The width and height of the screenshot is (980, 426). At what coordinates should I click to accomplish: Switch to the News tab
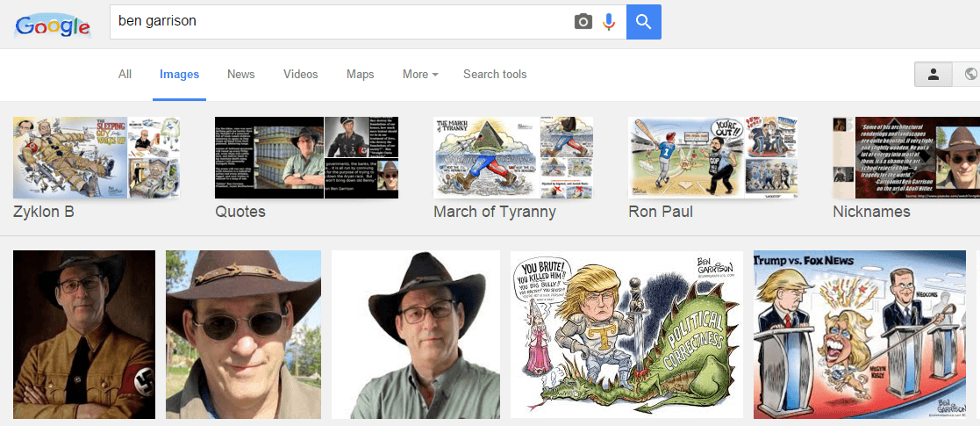(240, 75)
